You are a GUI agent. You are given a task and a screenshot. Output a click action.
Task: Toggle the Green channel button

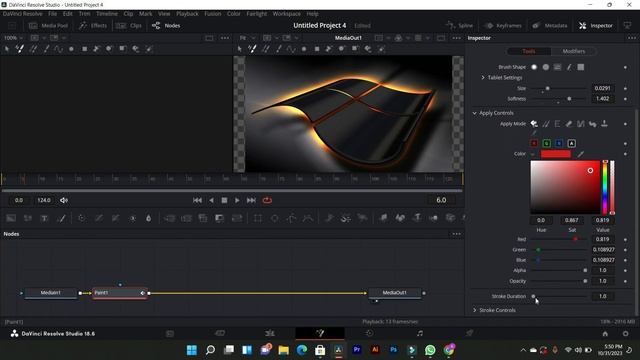click(547, 143)
